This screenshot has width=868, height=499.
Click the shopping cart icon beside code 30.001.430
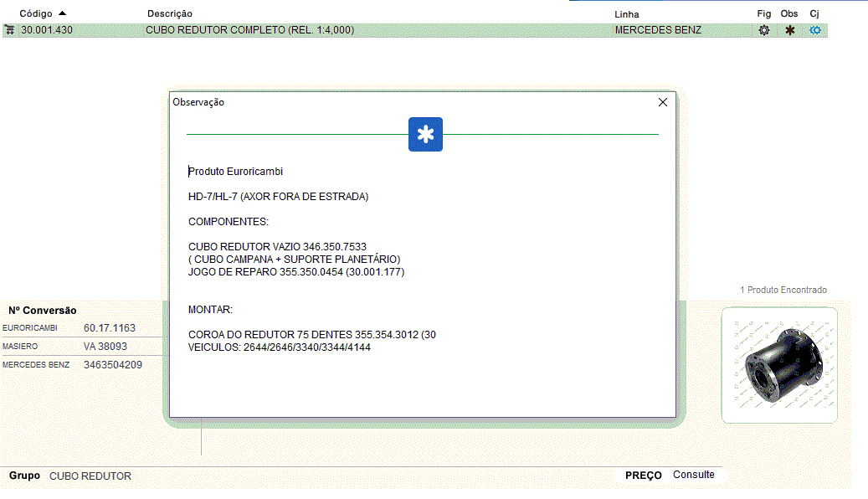[x=9, y=30]
